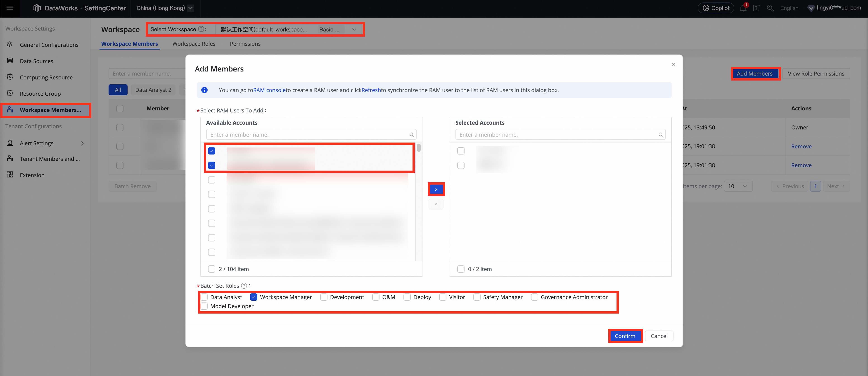Open the hamburger menu in top-left
The height and width of the screenshot is (376, 868).
[x=10, y=8]
